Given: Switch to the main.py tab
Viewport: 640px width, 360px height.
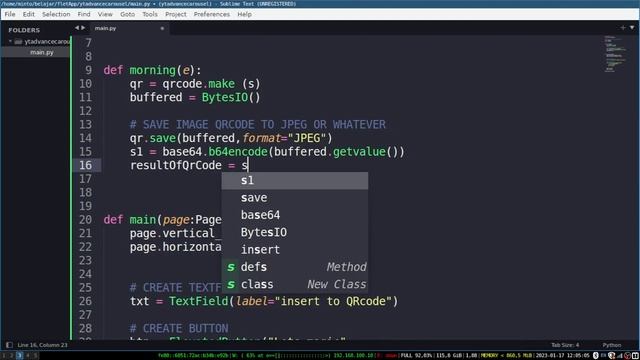Looking at the screenshot, I should [x=106, y=28].
